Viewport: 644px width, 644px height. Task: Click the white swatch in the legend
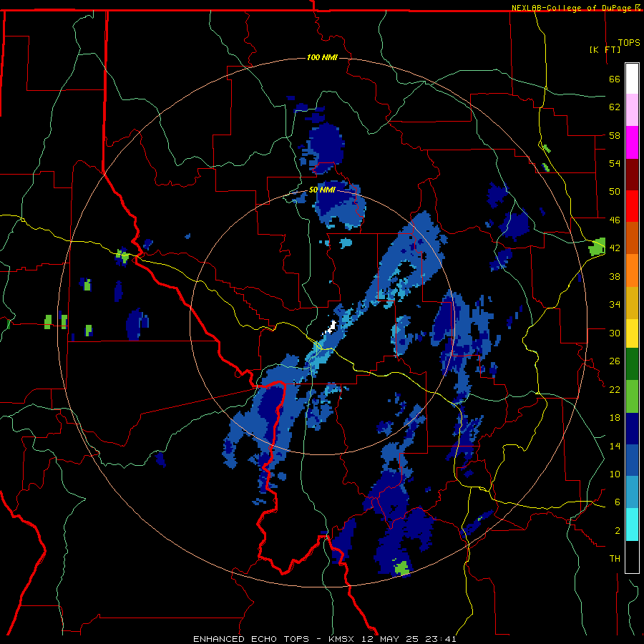(632, 79)
